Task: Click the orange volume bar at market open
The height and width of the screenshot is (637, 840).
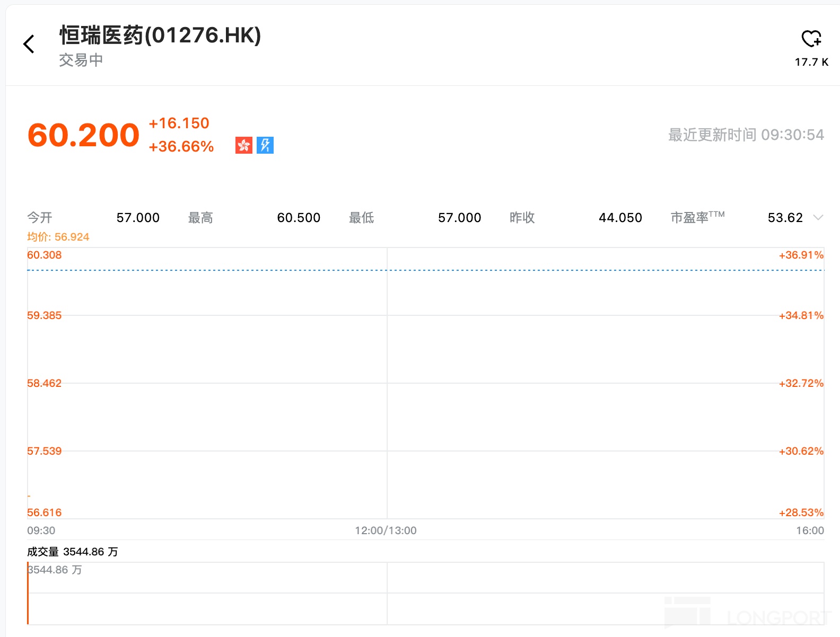Action: pos(28,594)
